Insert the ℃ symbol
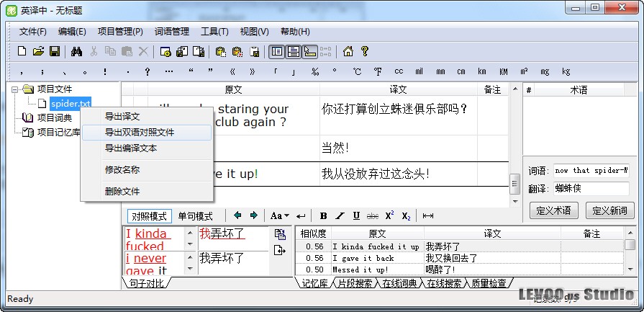The image size is (644, 312). tap(357, 71)
